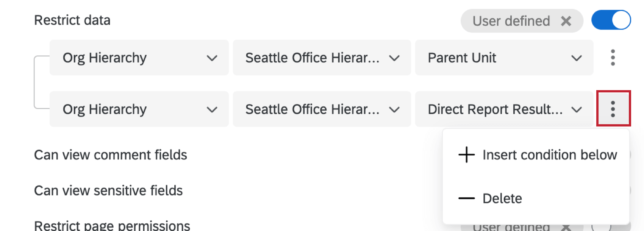Open the second Org Hierarchy dropdown
The image size is (644, 231).
coord(138,109)
